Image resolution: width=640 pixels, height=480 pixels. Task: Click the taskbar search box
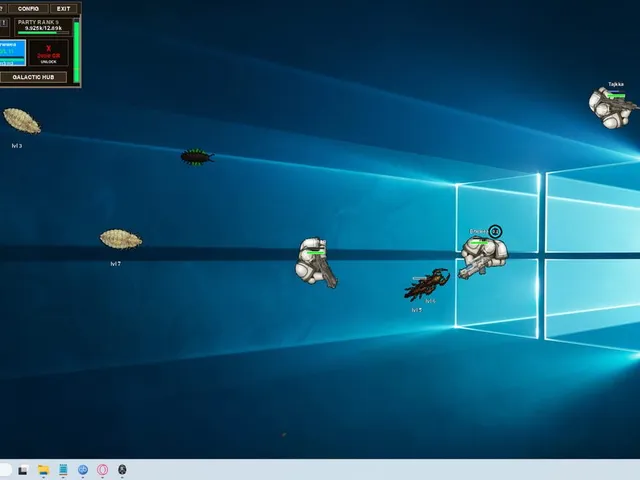pyautogui.click(x=5, y=470)
